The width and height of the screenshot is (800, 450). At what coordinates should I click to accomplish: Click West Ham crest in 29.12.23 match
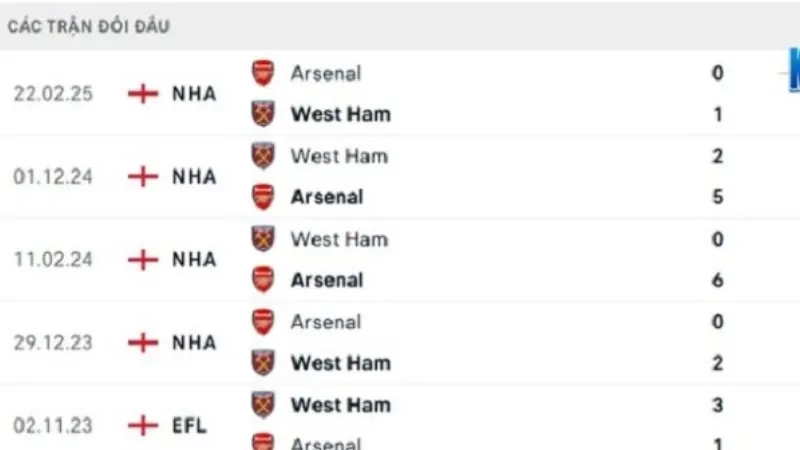pos(262,363)
